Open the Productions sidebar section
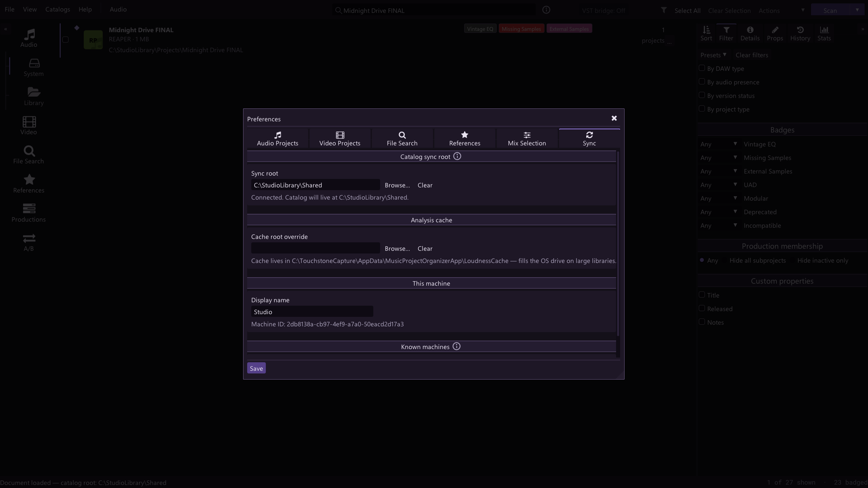Image resolution: width=868 pixels, height=488 pixels. (29, 213)
